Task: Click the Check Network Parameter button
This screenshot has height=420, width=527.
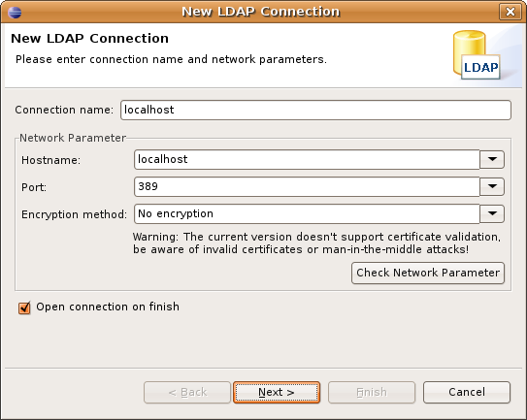Action: (428, 273)
